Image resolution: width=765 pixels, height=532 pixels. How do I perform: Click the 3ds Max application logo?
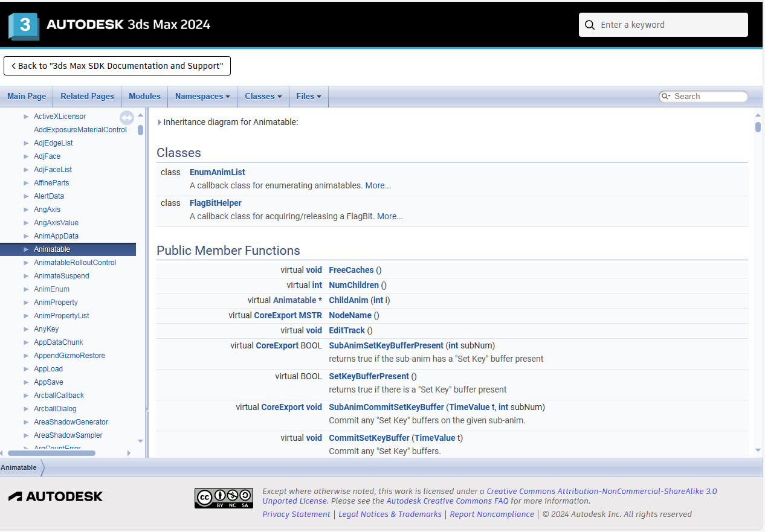(x=23, y=24)
